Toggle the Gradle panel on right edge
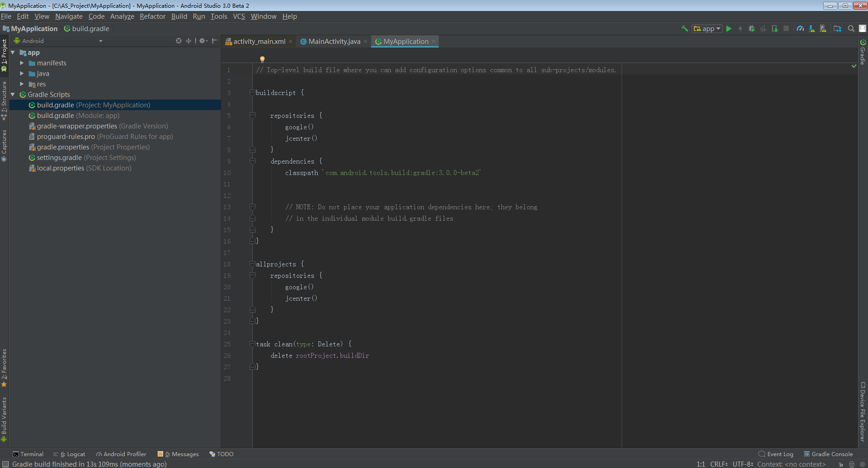 (863, 52)
